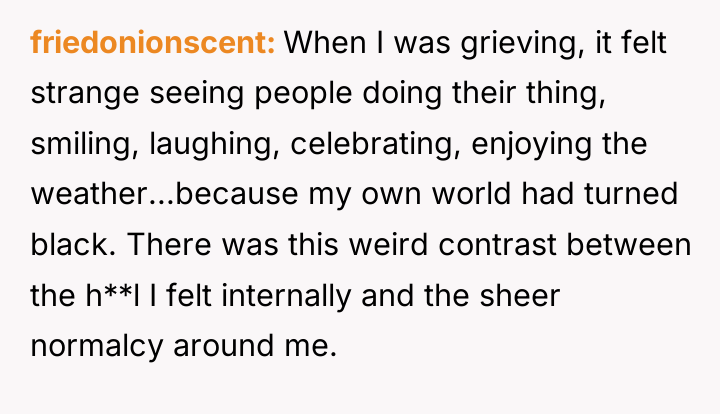Click the word "people" in the comment
Viewport: 720px width, 414px height.
coord(303,95)
